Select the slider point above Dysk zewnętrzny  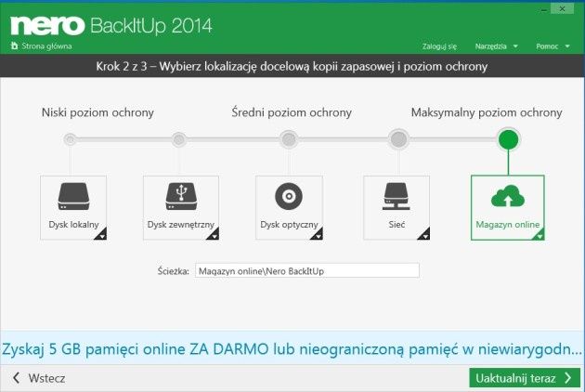178,139
